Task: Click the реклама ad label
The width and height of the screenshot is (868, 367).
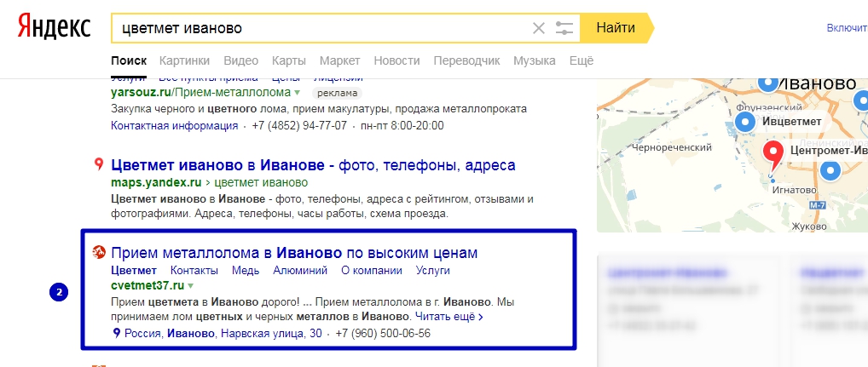Action: (x=336, y=92)
